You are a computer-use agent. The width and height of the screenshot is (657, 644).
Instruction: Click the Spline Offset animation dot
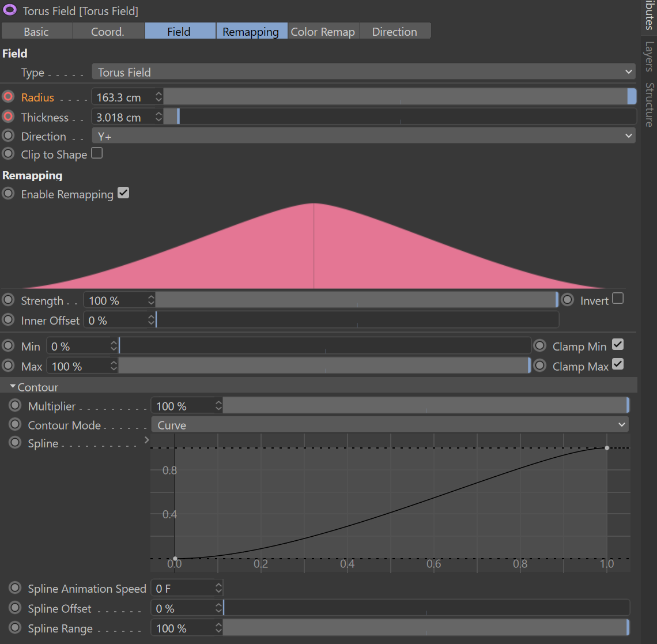click(x=15, y=608)
